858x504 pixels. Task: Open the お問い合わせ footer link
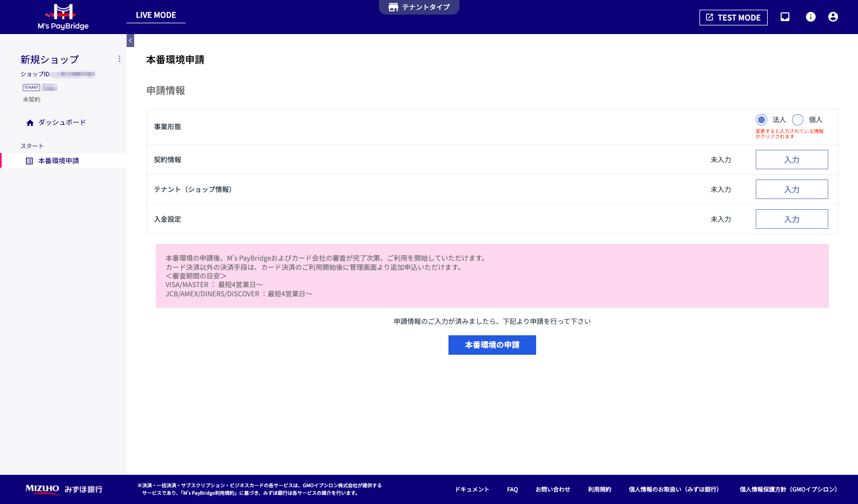point(553,489)
